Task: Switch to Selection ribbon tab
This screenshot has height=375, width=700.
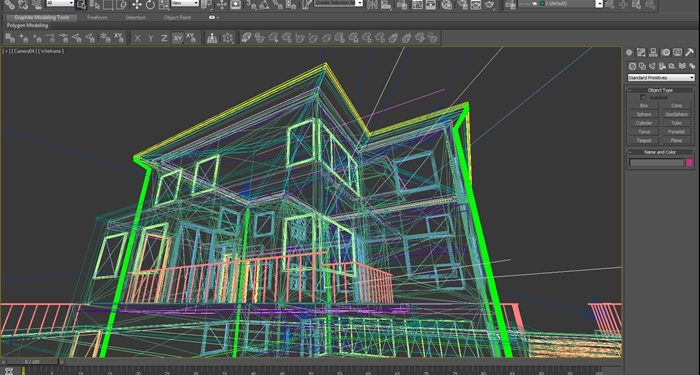Action: [135, 17]
